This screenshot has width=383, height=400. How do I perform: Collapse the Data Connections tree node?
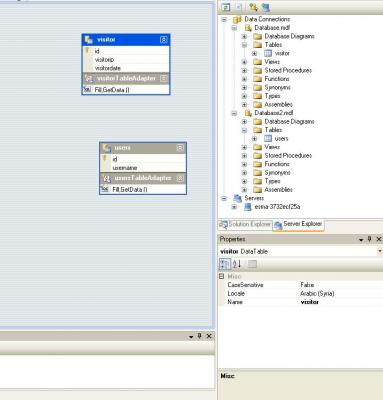click(x=224, y=19)
